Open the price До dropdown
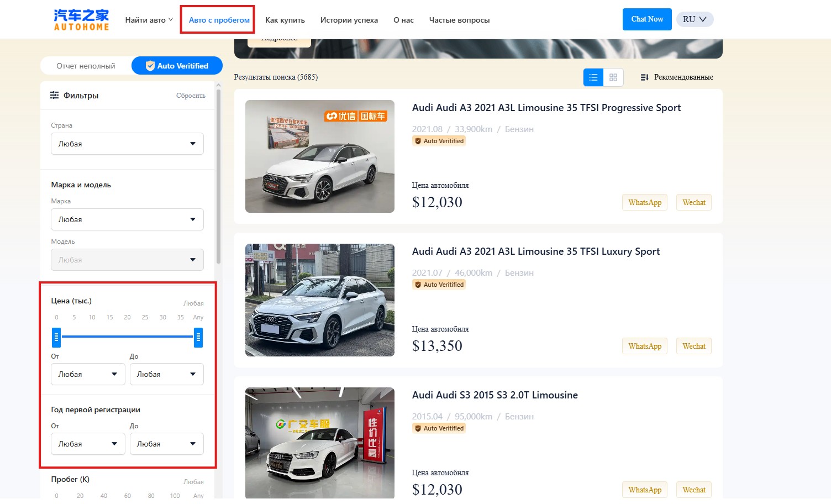Image resolution: width=831 pixels, height=504 pixels. (x=167, y=374)
